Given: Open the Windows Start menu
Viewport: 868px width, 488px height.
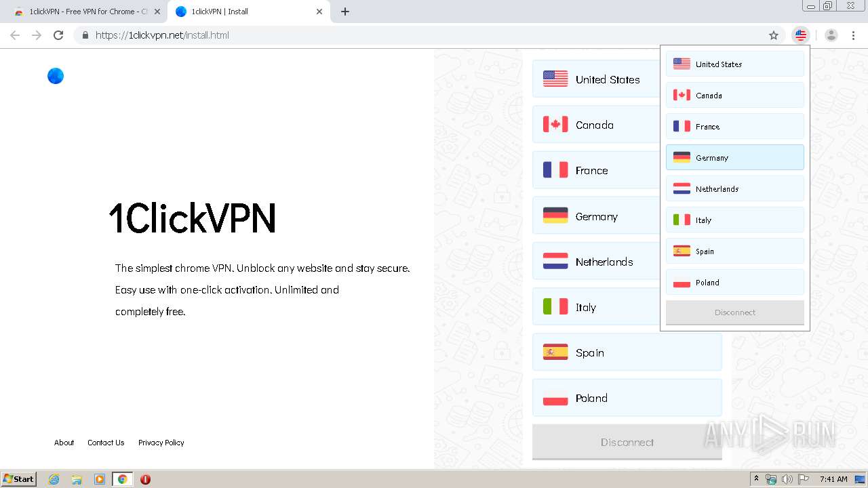Looking at the screenshot, I should [19, 479].
